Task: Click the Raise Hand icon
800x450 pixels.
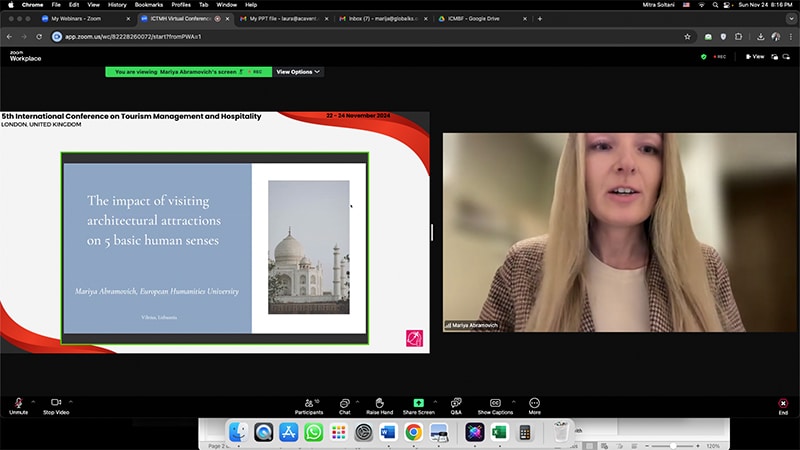Action: 379,402
